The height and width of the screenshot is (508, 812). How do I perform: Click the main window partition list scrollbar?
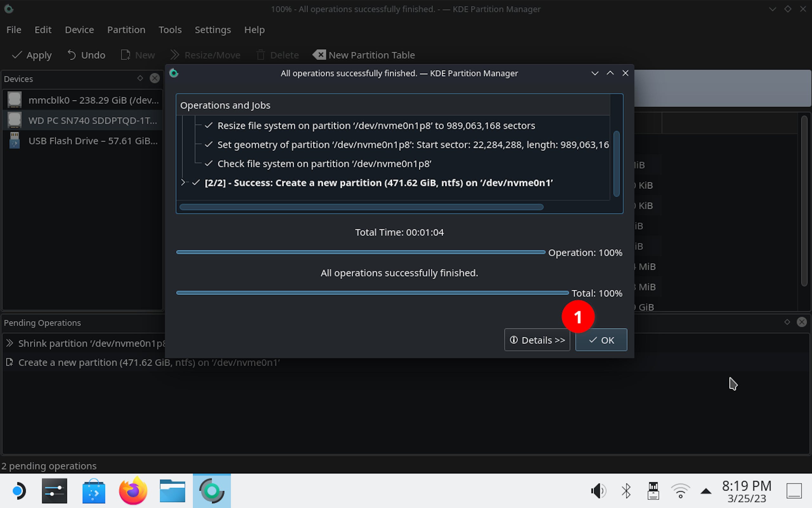coord(804,201)
